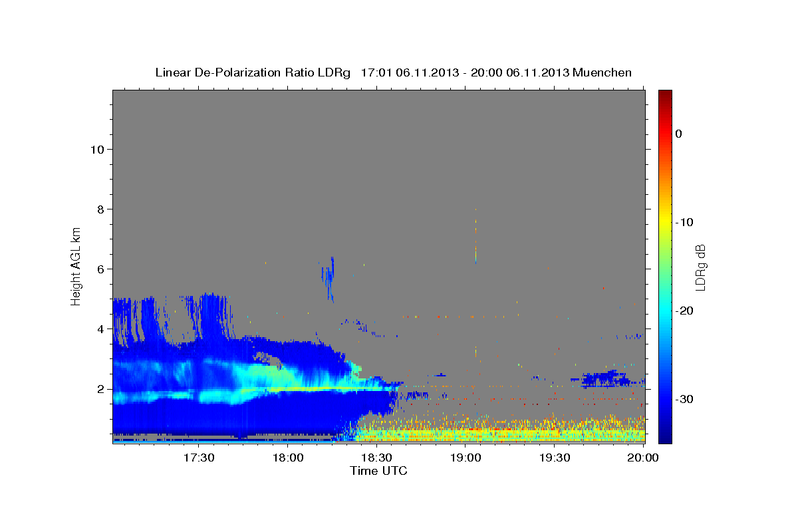This screenshot has width=798, height=532.
Task: Click the 17:30 time tick label
Action: [200, 458]
